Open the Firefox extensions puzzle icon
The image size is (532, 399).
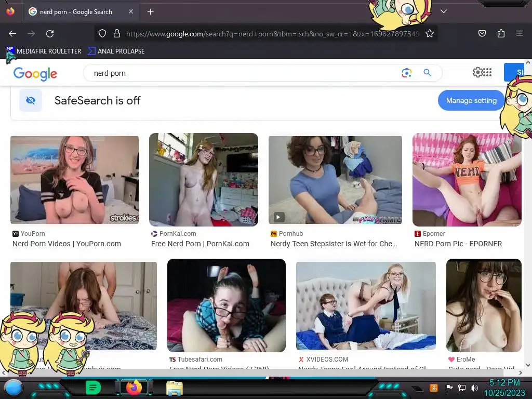(501, 33)
